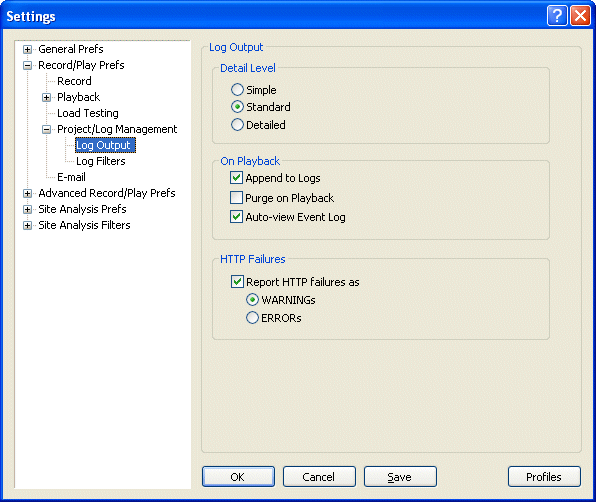Select Advanced Record/Play Prefs item
Image resolution: width=596 pixels, height=502 pixels.
click(x=107, y=193)
